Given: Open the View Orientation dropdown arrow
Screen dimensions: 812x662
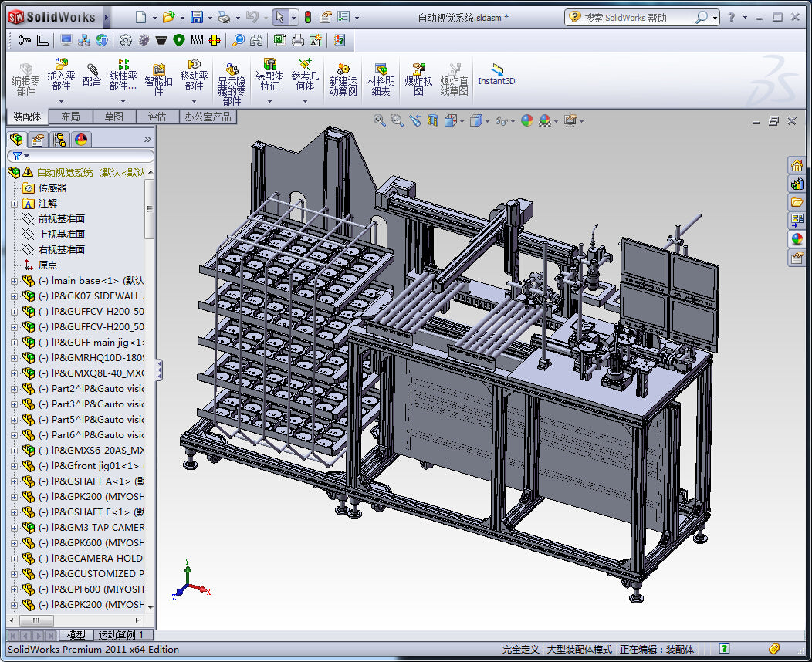Looking at the screenshot, I should pyautogui.click(x=462, y=122).
